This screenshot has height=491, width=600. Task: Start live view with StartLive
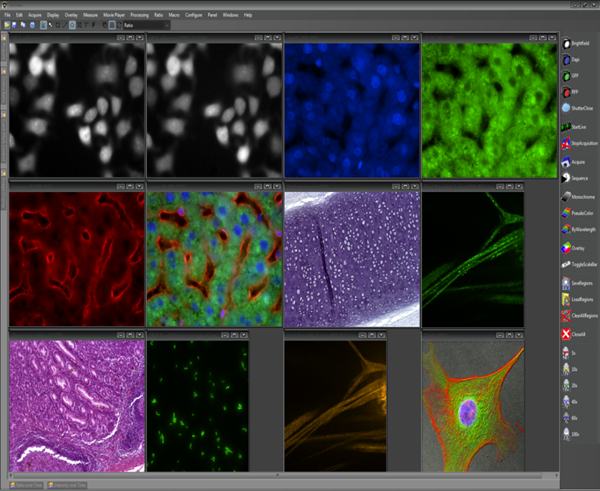[566, 126]
